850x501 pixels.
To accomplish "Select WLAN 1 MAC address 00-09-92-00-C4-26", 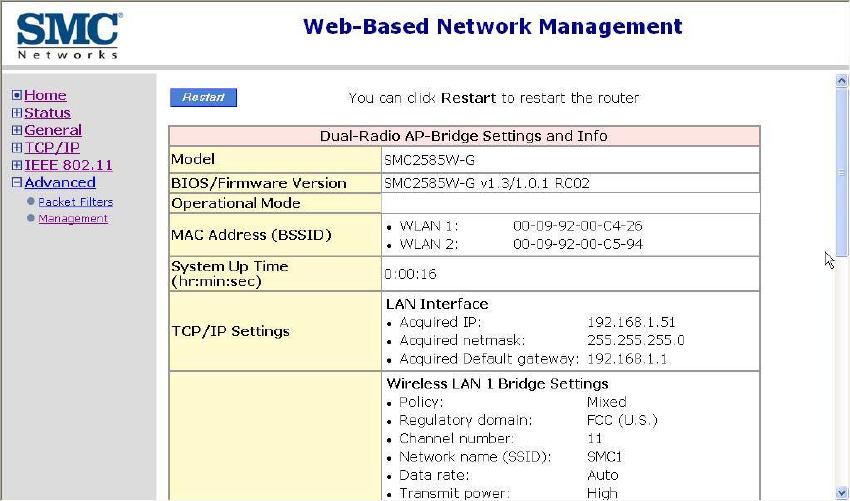I will 578,226.
